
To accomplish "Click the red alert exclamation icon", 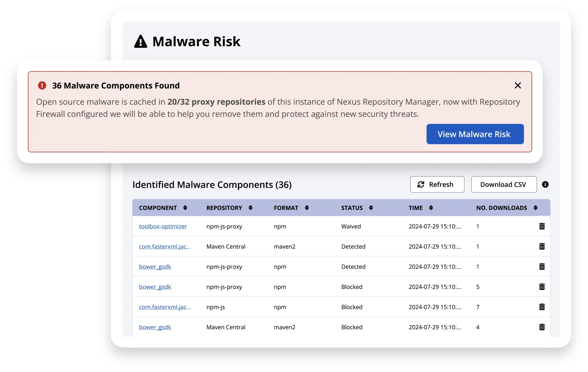I will click(x=42, y=85).
